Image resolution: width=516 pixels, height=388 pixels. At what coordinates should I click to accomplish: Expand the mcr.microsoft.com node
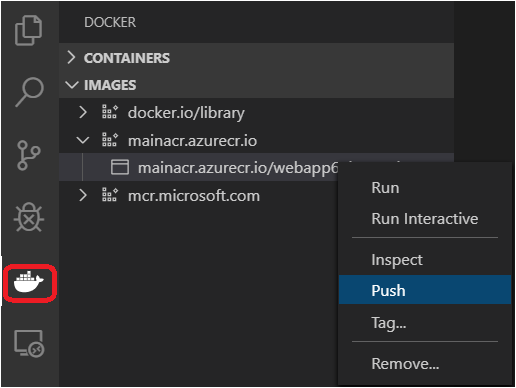pos(83,195)
